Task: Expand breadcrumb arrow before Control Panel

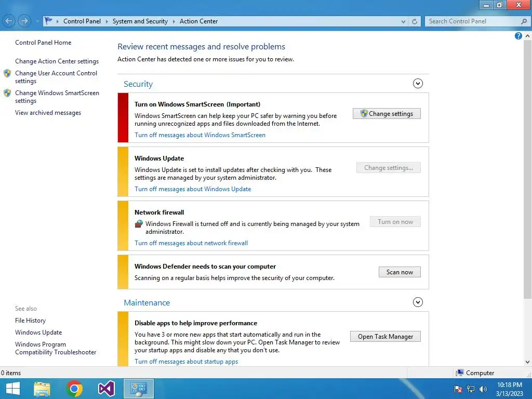Action: pyautogui.click(x=57, y=21)
